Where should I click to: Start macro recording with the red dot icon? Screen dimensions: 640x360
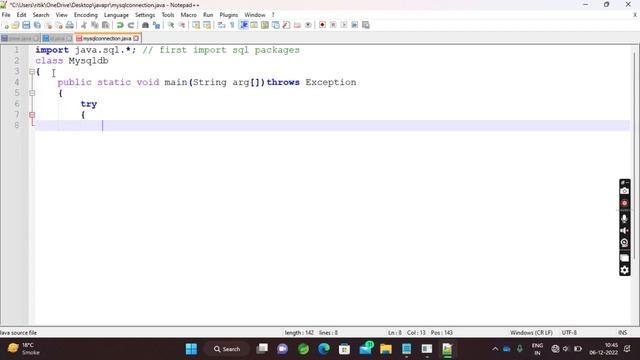click(322, 25)
